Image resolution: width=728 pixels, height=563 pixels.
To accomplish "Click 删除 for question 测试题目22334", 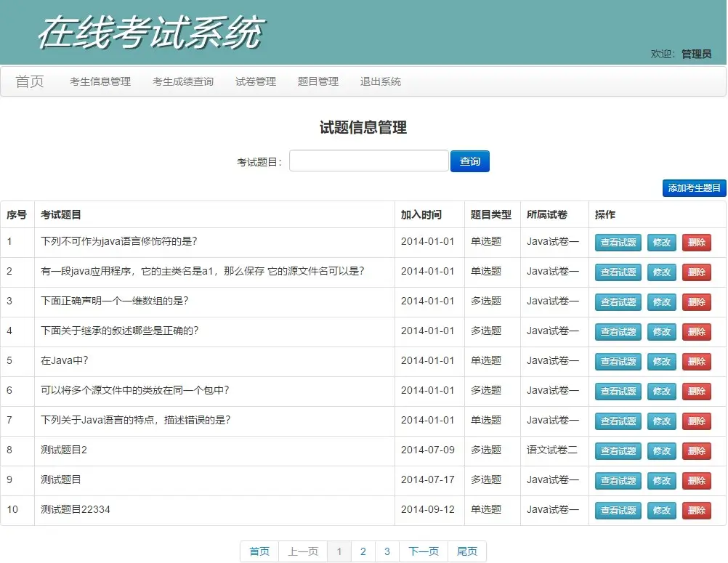I will click(696, 510).
